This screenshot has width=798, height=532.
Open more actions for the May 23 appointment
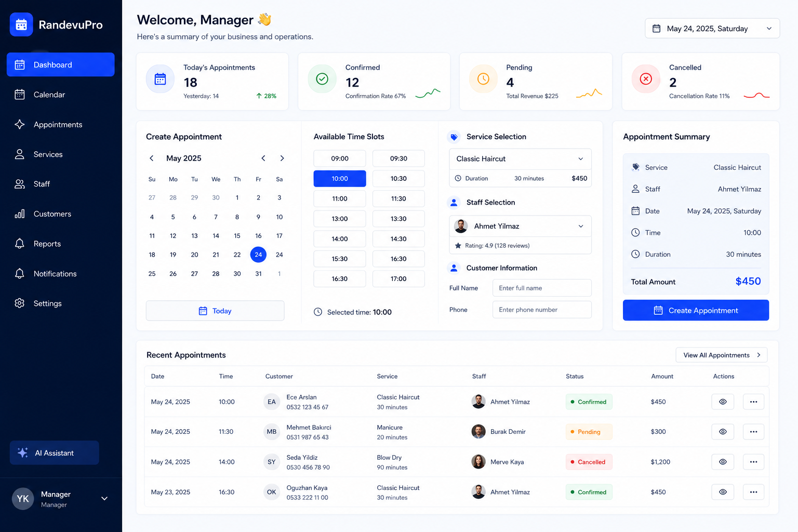pos(753,492)
